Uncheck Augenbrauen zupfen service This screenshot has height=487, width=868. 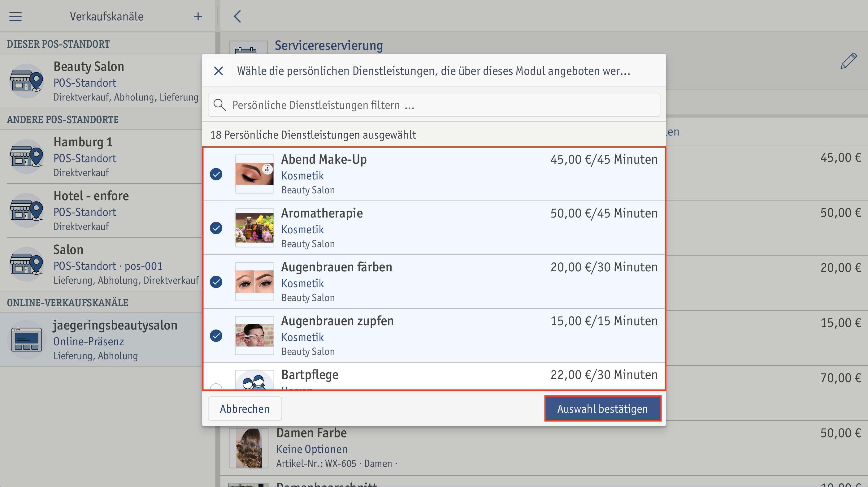coord(216,336)
